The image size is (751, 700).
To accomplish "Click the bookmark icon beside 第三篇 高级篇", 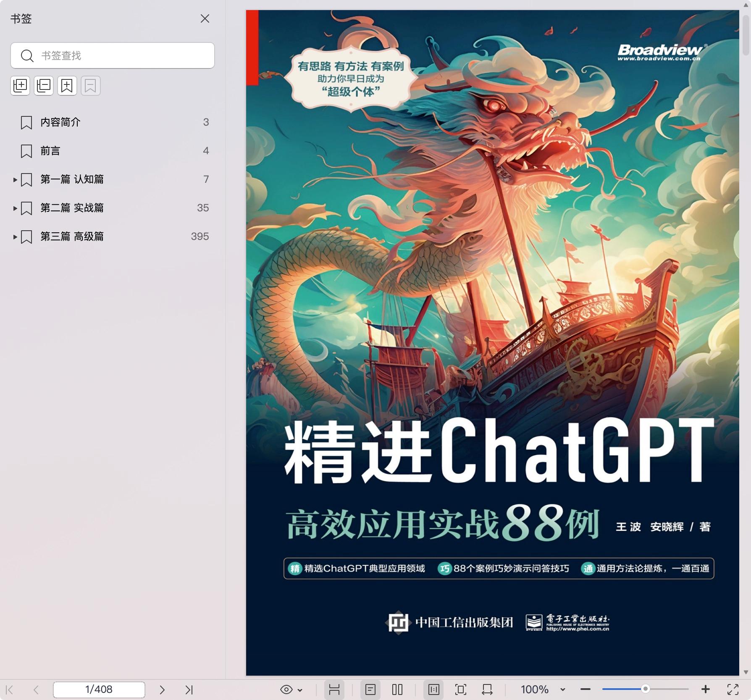I will (26, 237).
